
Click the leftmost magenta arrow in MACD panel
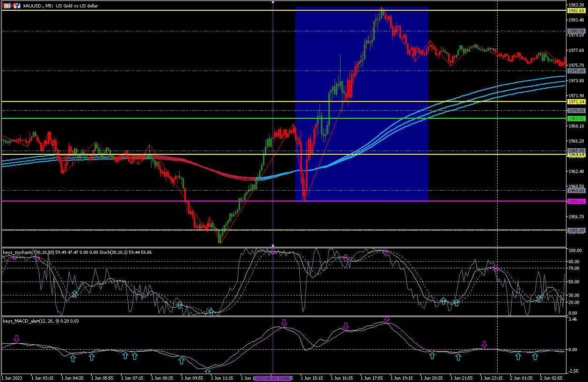click(x=17, y=339)
